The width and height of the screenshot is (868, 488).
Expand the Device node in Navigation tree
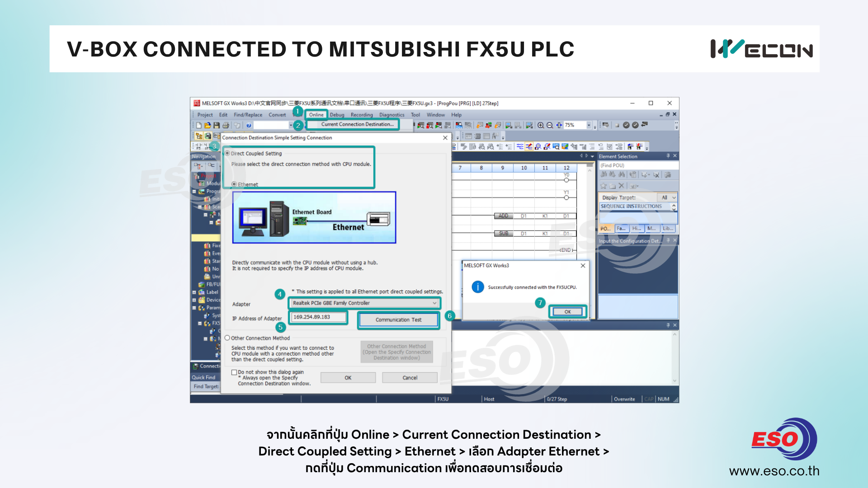click(194, 300)
